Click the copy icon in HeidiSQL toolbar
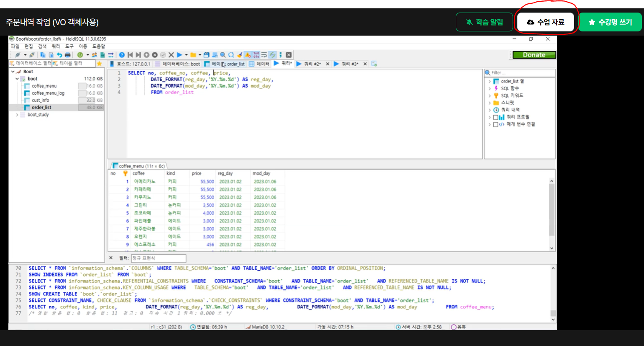 pyautogui.click(x=43, y=55)
